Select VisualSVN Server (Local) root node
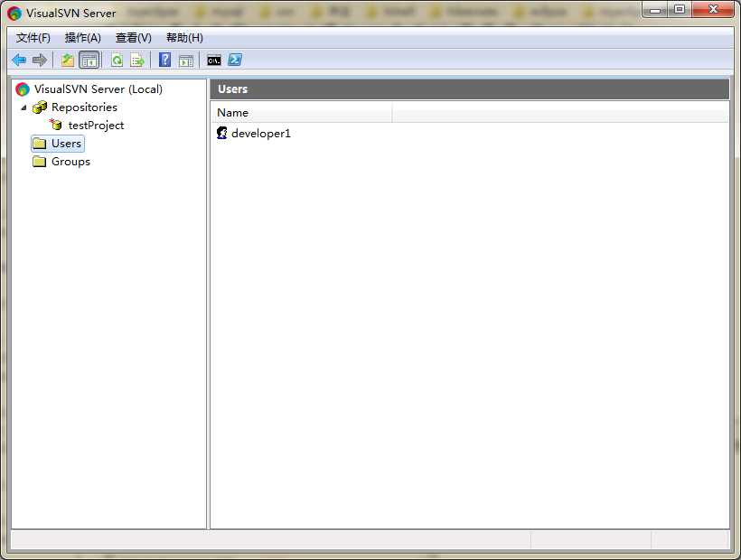741x560 pixels. tap(98, 89)
